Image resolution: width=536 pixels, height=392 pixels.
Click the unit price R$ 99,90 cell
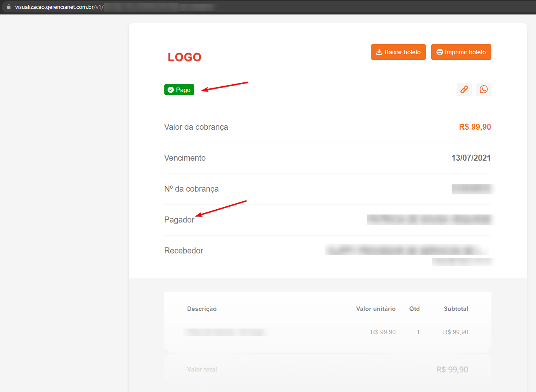coord(383,332)
